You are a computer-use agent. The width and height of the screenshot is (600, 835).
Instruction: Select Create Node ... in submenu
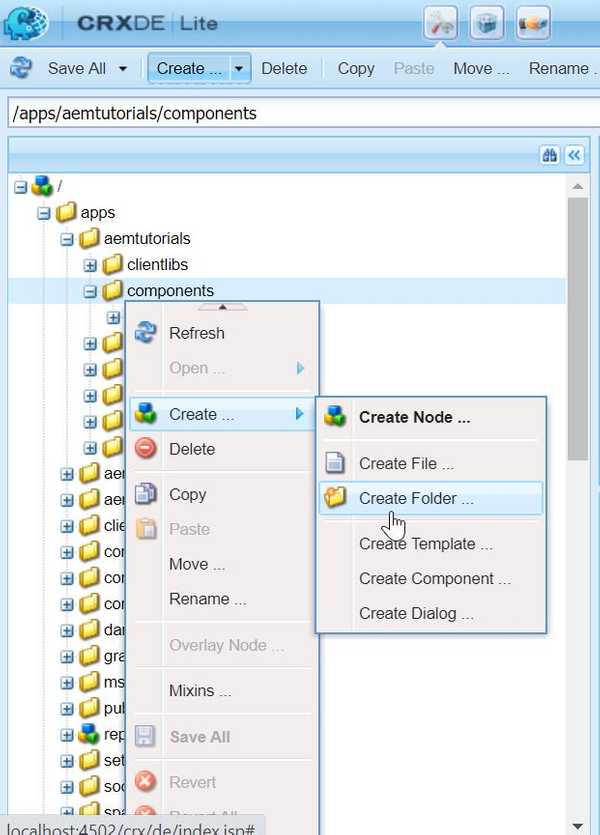[414, 417]
